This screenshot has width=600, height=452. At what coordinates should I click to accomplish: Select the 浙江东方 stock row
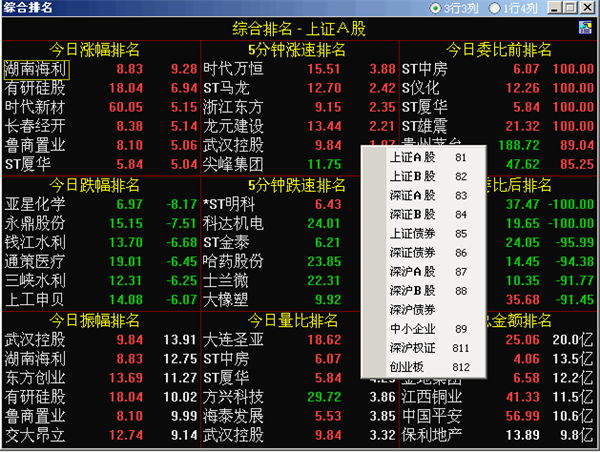[300, 108]
